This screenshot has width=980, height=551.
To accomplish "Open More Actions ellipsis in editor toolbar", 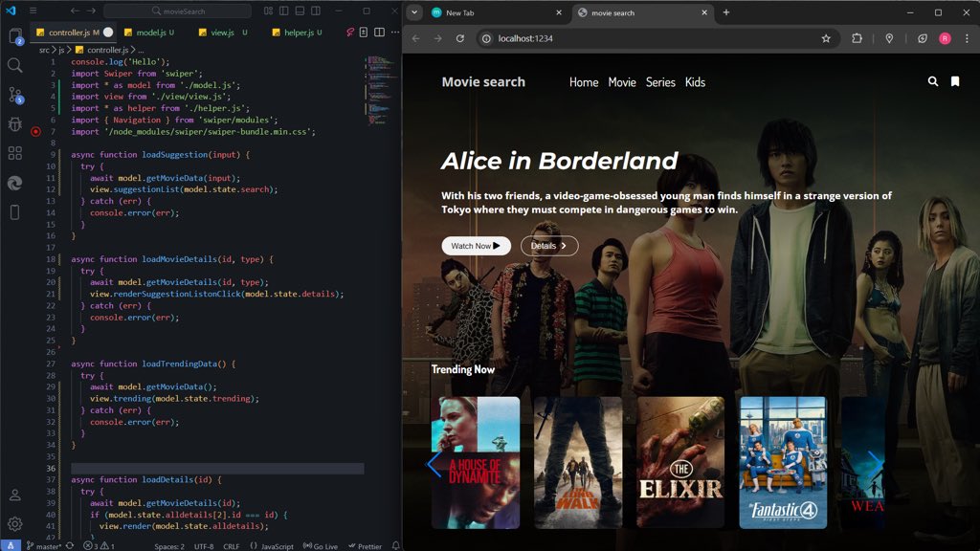I will click(x=395, y=32).
